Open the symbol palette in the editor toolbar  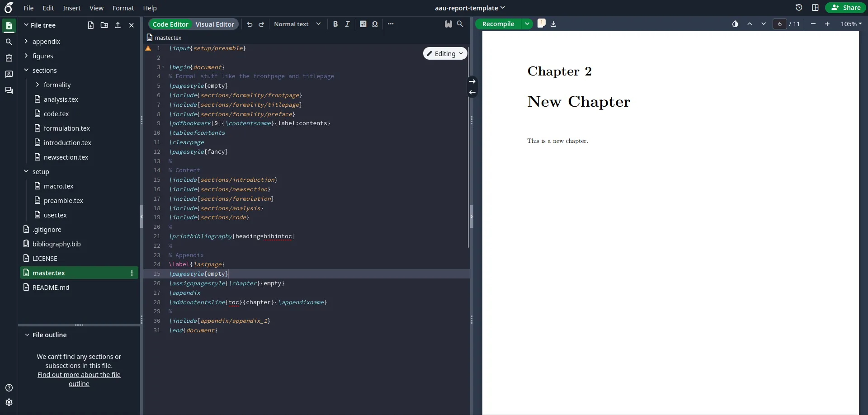[x=375, y=24]
